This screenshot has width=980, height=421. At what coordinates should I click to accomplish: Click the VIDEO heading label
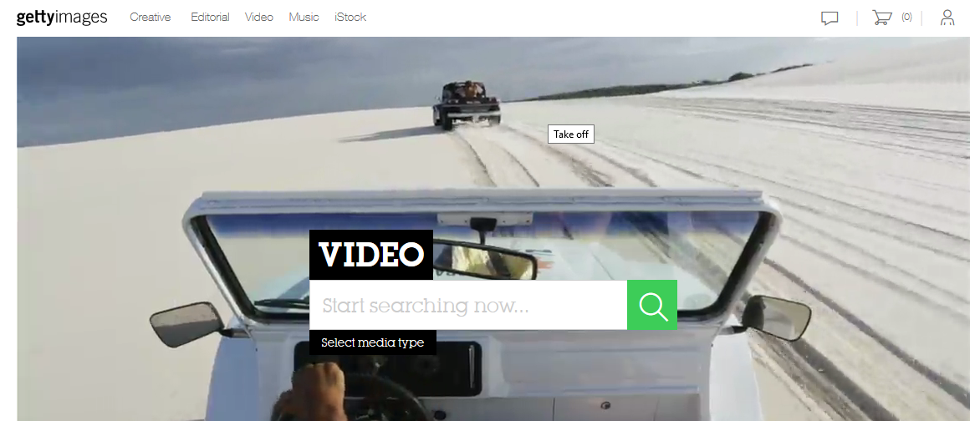(x=371, y=255)
